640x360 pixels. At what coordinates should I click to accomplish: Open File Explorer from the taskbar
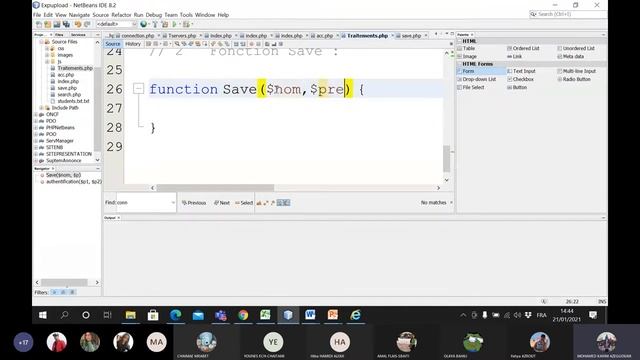131,315
